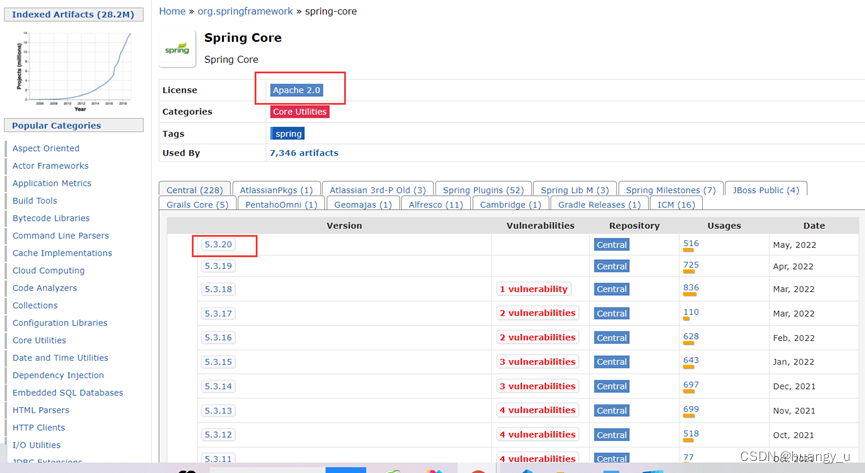The height and width of the screenshot is (473, 865).
Task: Click the Apache 2.0 license badge
Action: pos(296,90)
